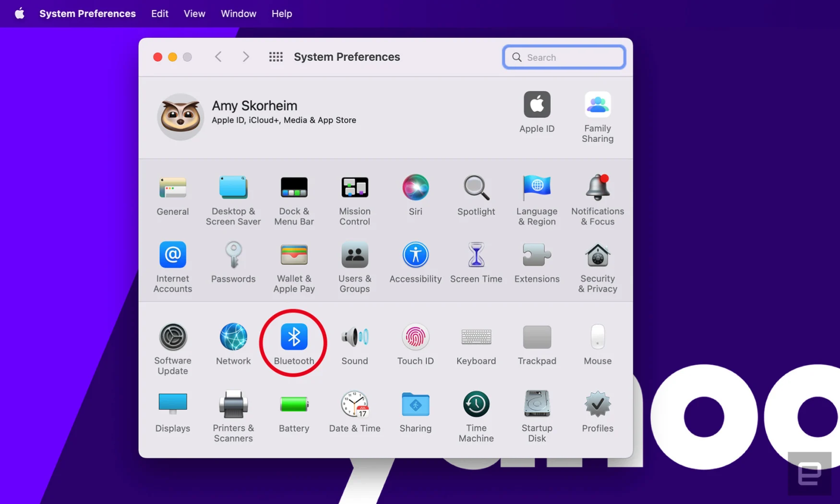This screenshot has height=504, width=840.
Task: Open the Help menu
Action: pos(282,13)
